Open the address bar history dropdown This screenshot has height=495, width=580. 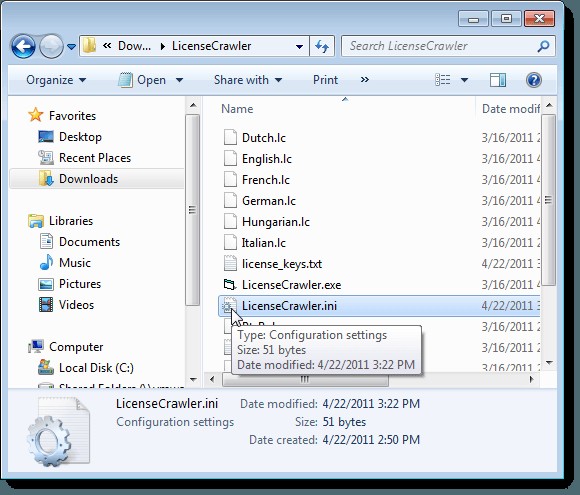coord(299,47)
